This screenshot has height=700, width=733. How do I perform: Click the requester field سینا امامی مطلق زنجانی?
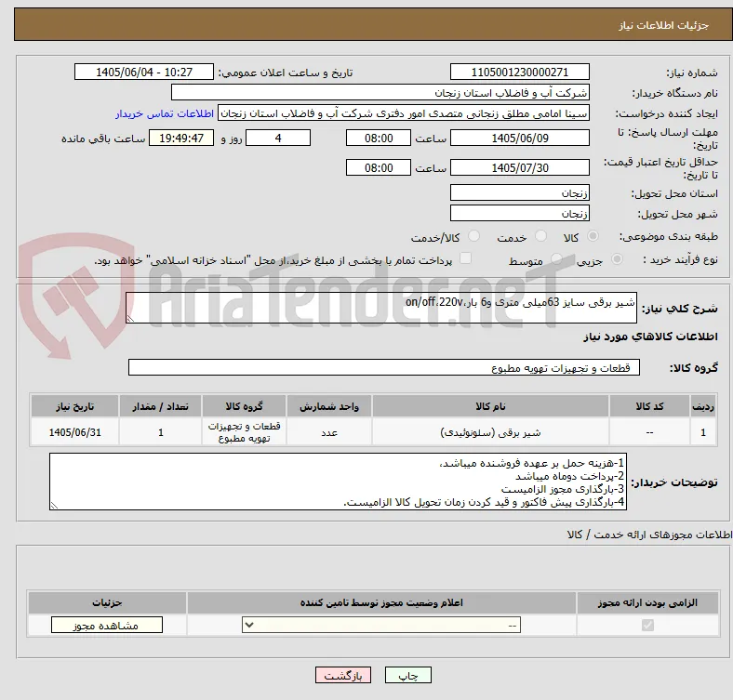404,113
